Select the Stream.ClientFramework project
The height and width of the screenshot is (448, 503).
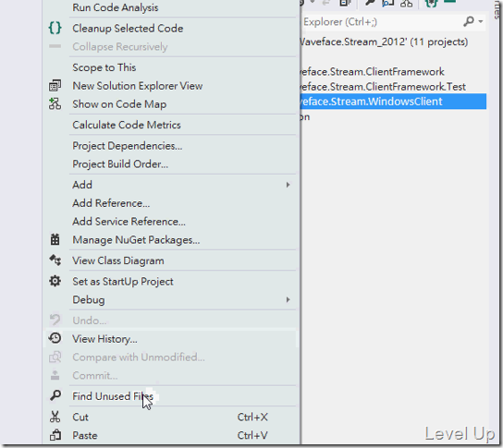point(372,71)
